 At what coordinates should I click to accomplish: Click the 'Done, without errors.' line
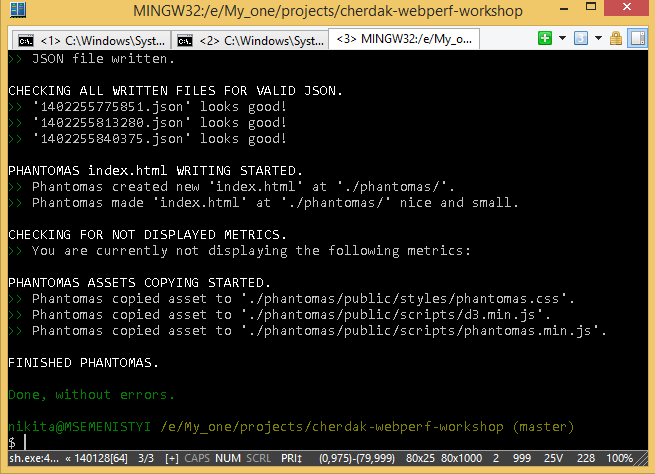click(x=91, y=395)
